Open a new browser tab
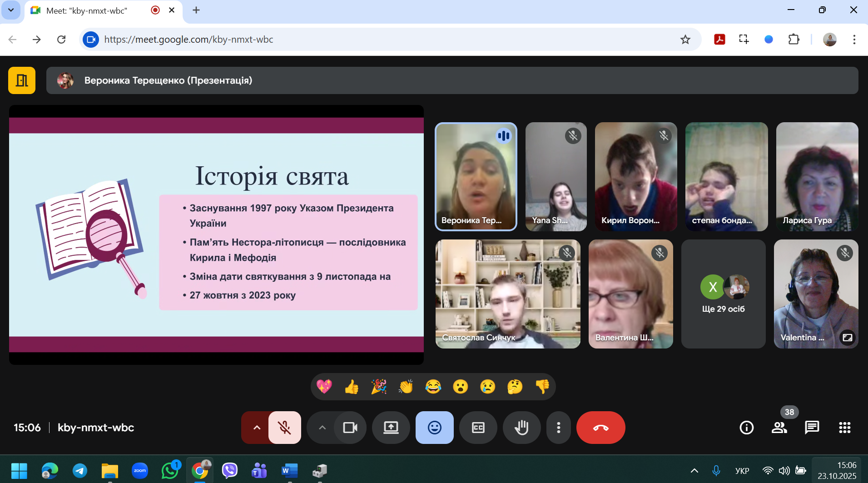 (x=196, y=10)
